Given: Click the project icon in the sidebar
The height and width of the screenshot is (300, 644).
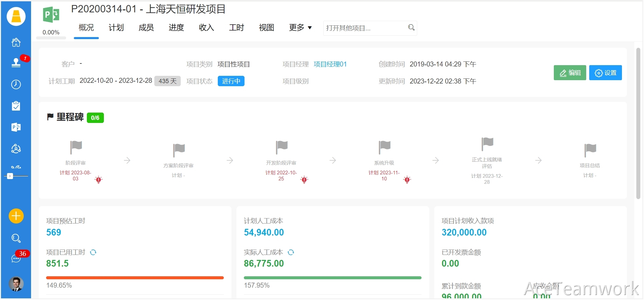Looking at the screenshot, I should click(16, 127).
